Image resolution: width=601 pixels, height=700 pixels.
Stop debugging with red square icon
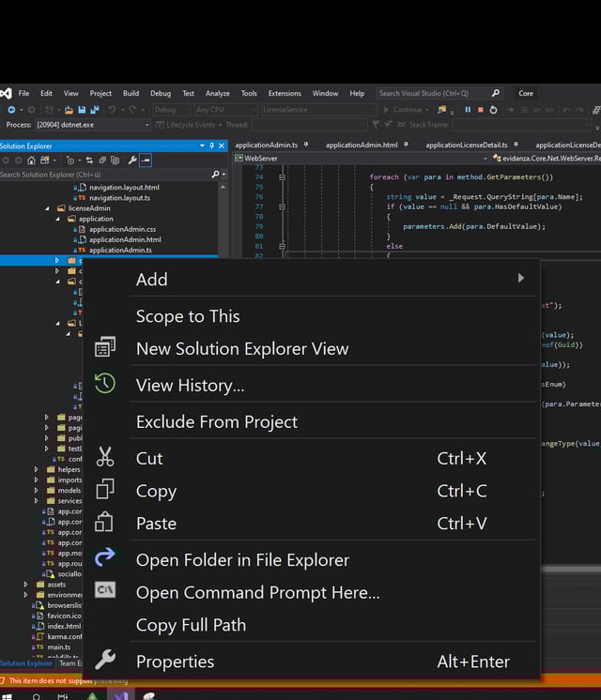(481, 110)
